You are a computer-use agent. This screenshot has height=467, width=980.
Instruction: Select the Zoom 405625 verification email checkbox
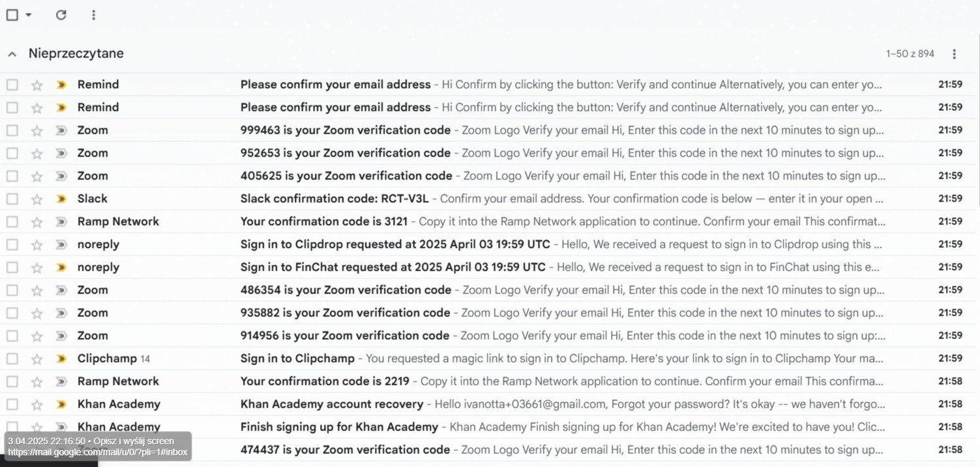[12, 176]
